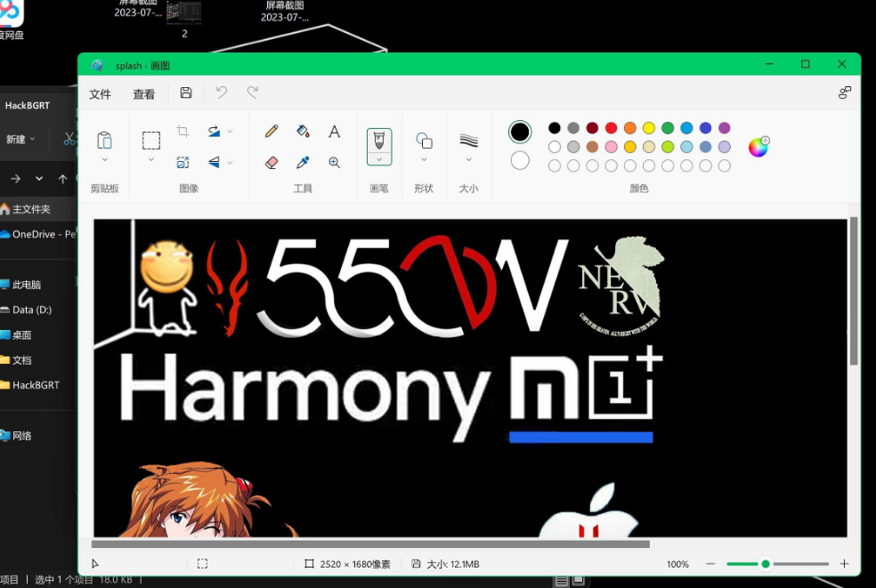The height and width of the screenshot is (588, 876).
Task: Click the horizontal canvas scrollbar
Action: (x=370, y=544)
